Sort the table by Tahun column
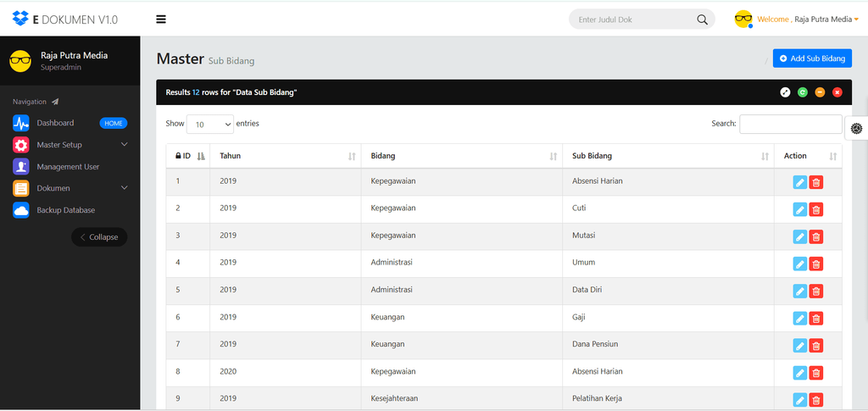868x411 pixels. tap(285, 156)
